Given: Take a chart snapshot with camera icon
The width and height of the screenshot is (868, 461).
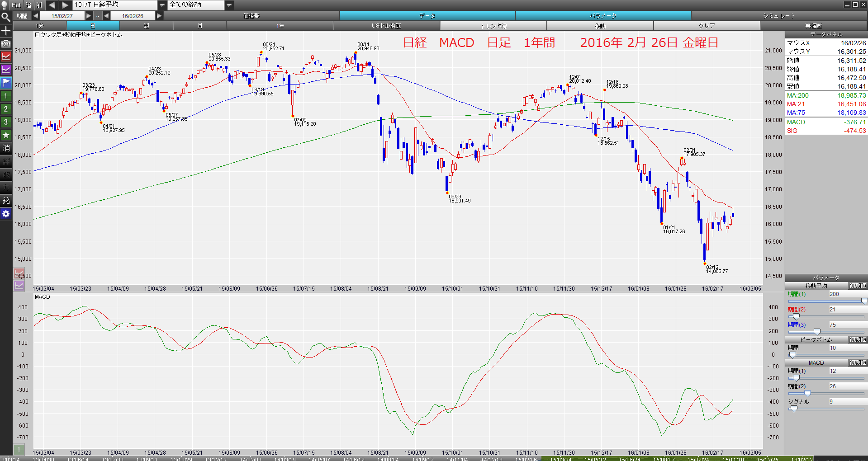Looking at the screenshot, I should pos(6,44).
